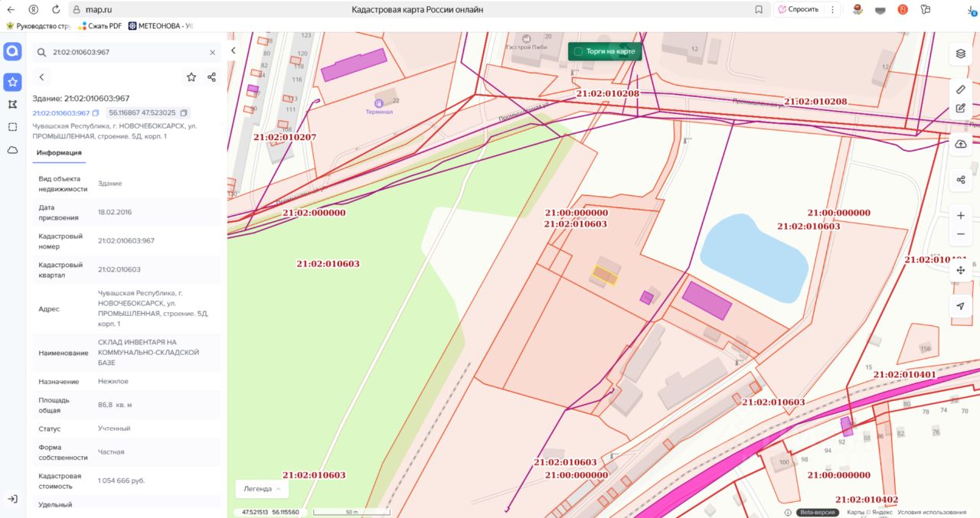Open the Yandex account icon in browser toolbar
Viewport: 980px width, 518px height.
tap(33, 9)
